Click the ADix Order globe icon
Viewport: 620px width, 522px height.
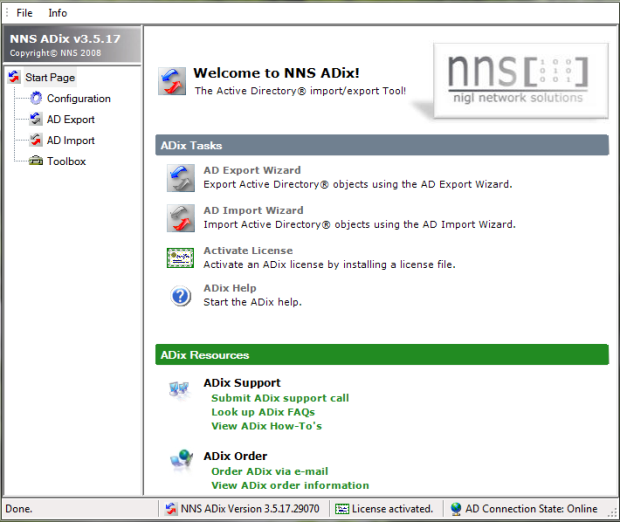point(181,460)
